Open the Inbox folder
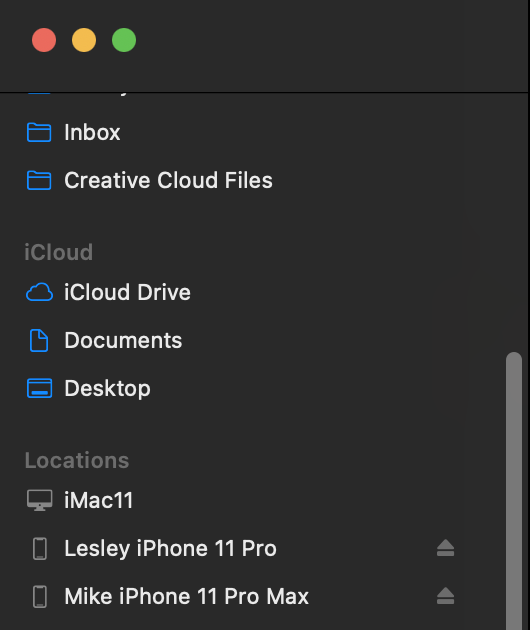Image resolution: width=530 pixels, height=630 pixels. coord(92,132)
